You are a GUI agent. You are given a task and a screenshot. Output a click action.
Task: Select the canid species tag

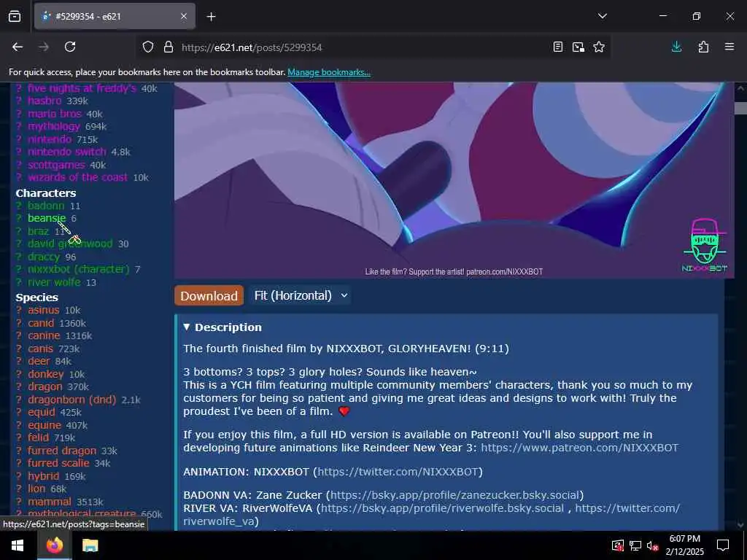coord(41,323)
